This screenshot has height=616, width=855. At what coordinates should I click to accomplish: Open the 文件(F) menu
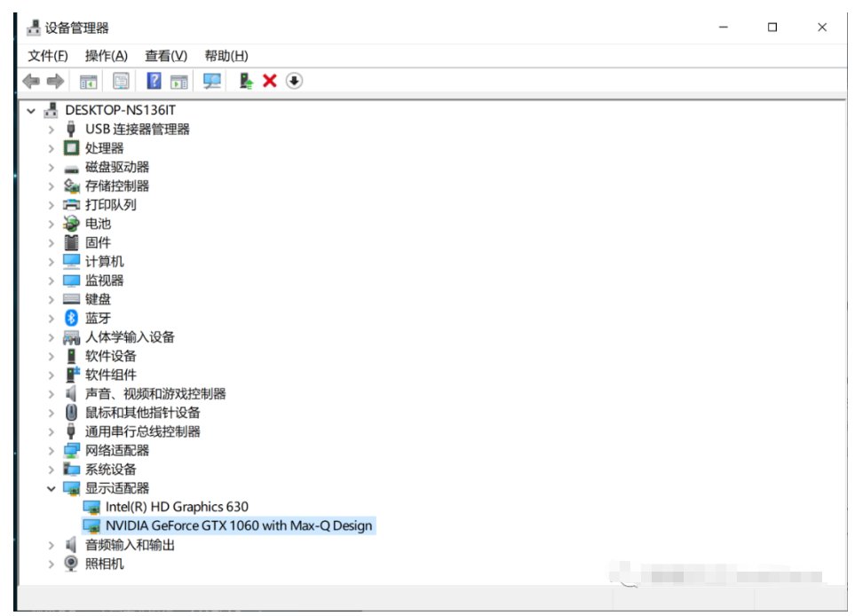48,56
